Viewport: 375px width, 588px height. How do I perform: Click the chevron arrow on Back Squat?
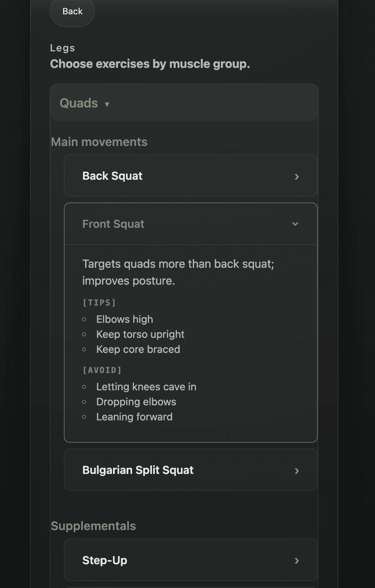tap(296, 177)
